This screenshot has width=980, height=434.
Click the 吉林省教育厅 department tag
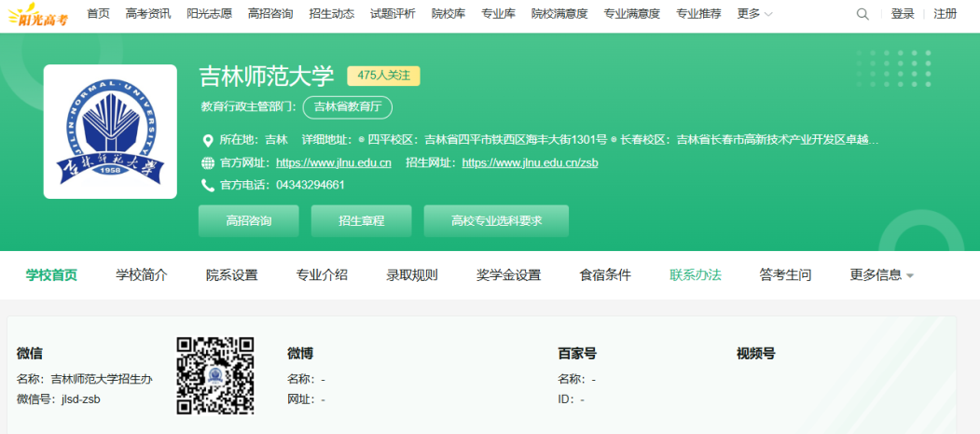coord(348,107)
